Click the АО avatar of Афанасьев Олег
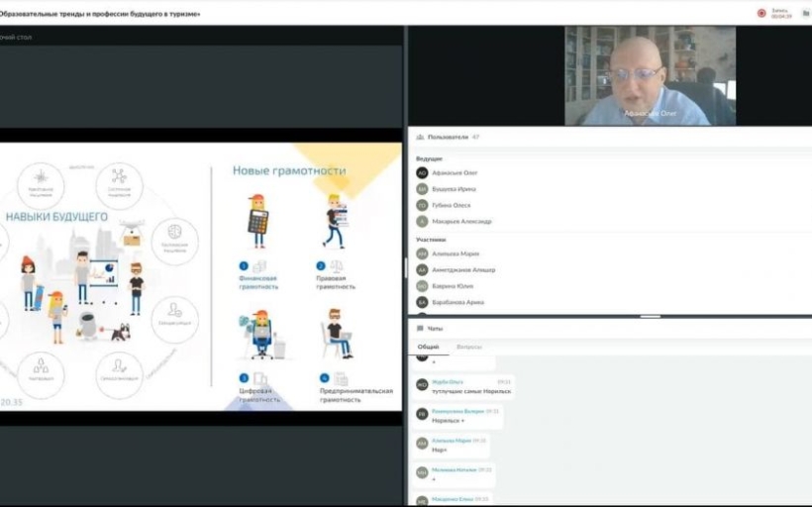The height and width of the screenshot is (507, 812). (422, 173)
